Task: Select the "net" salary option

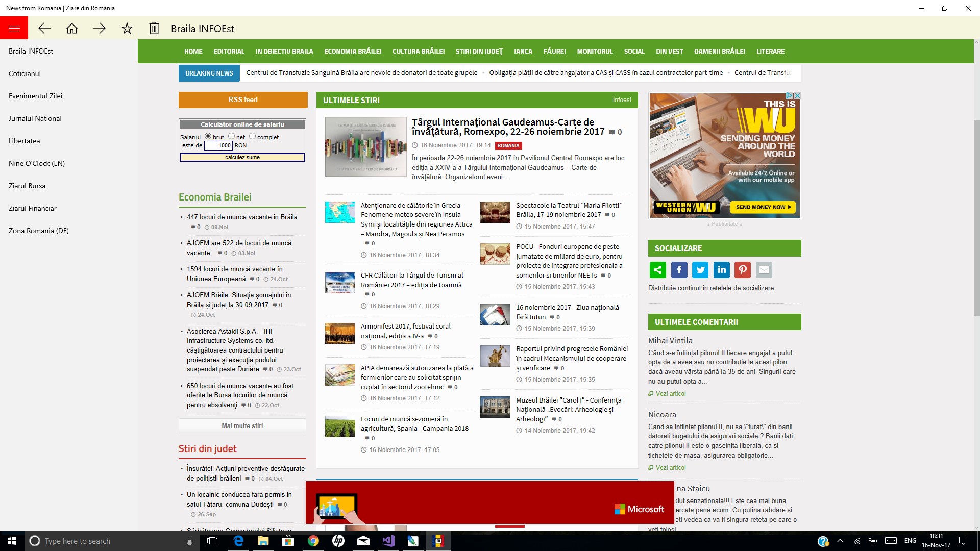Action: (231, 136)
